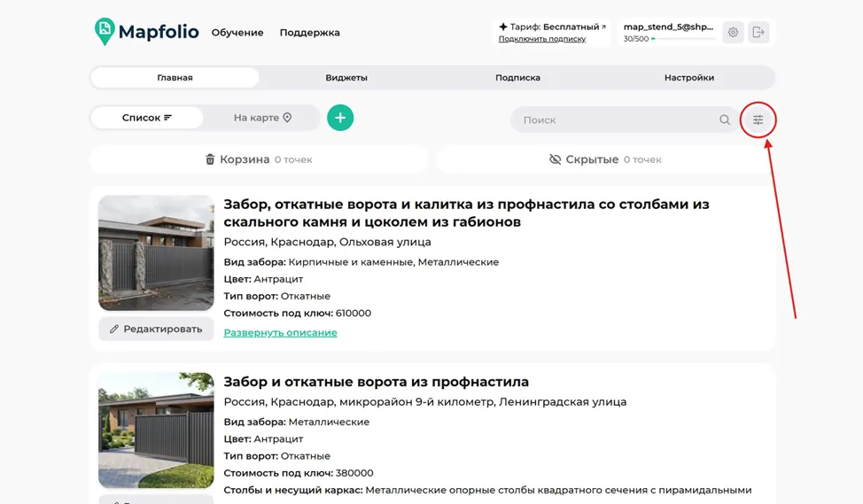Expand description via Развернуть описание
The image size is (863, 504).
tap(280, 332)
